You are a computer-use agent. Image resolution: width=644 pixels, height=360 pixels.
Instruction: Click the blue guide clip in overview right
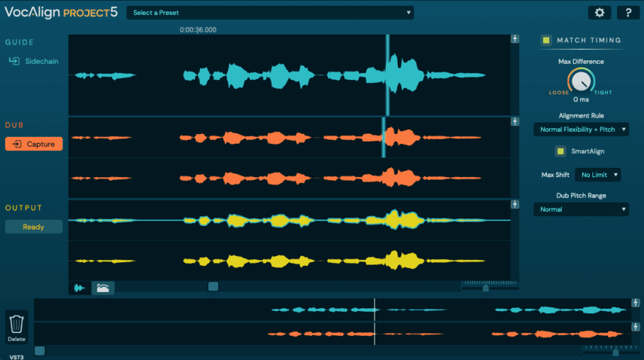click(x=560, y=310)
